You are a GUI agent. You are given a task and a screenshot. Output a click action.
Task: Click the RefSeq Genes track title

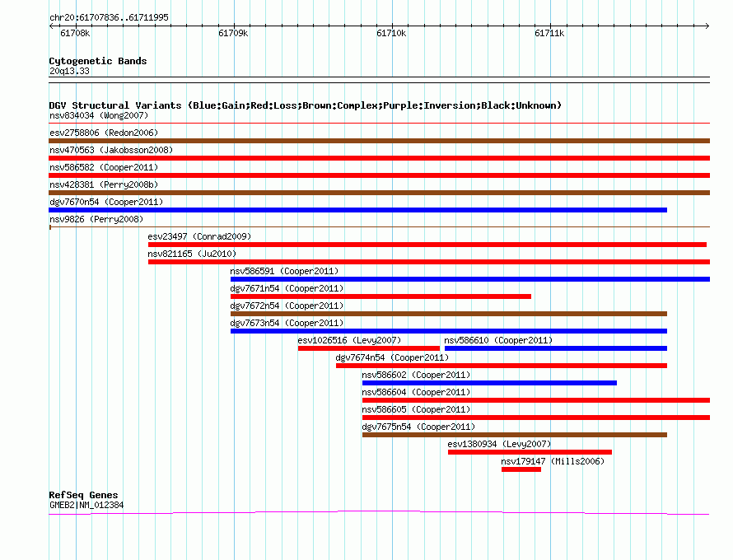coord(83,495)
